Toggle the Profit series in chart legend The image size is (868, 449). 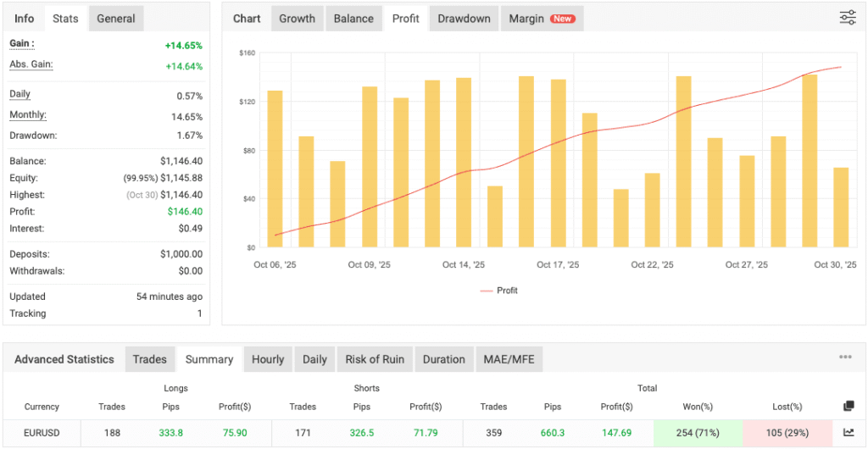point(498,291)
